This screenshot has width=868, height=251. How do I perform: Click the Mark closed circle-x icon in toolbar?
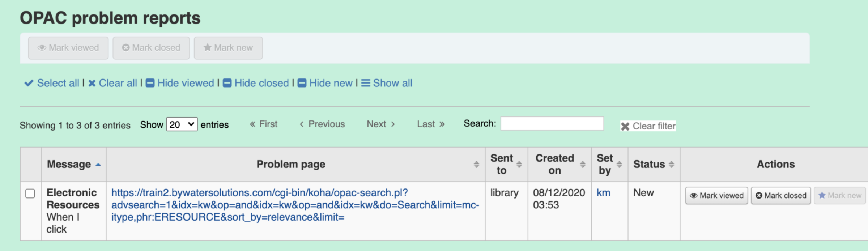click(125, 48)
